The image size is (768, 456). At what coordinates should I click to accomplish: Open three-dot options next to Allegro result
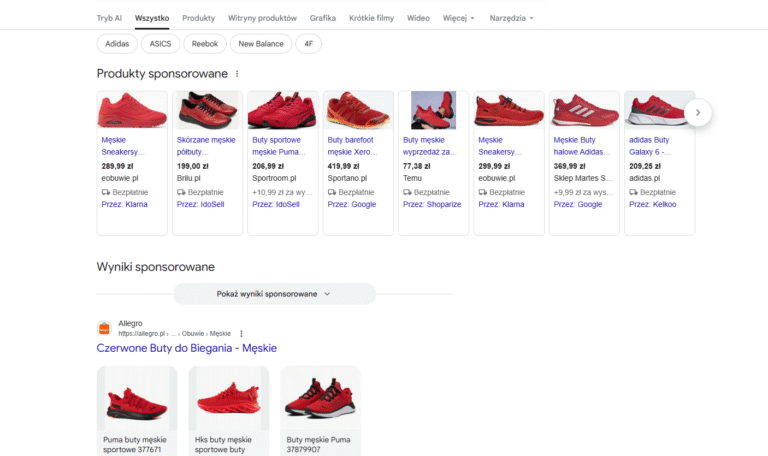pyautogui.click(x=241, y=333)
